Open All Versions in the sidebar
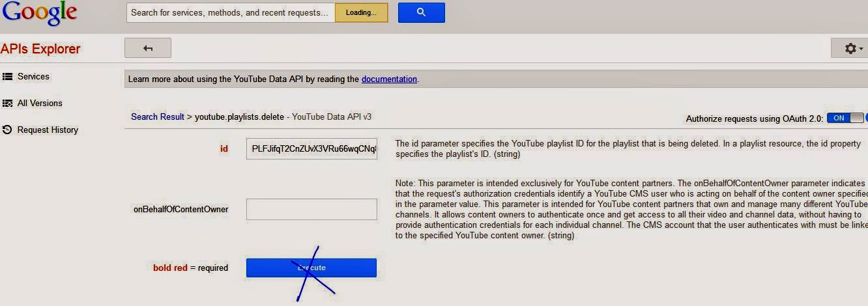The image size is (868, 306). (x=40, y=103)
